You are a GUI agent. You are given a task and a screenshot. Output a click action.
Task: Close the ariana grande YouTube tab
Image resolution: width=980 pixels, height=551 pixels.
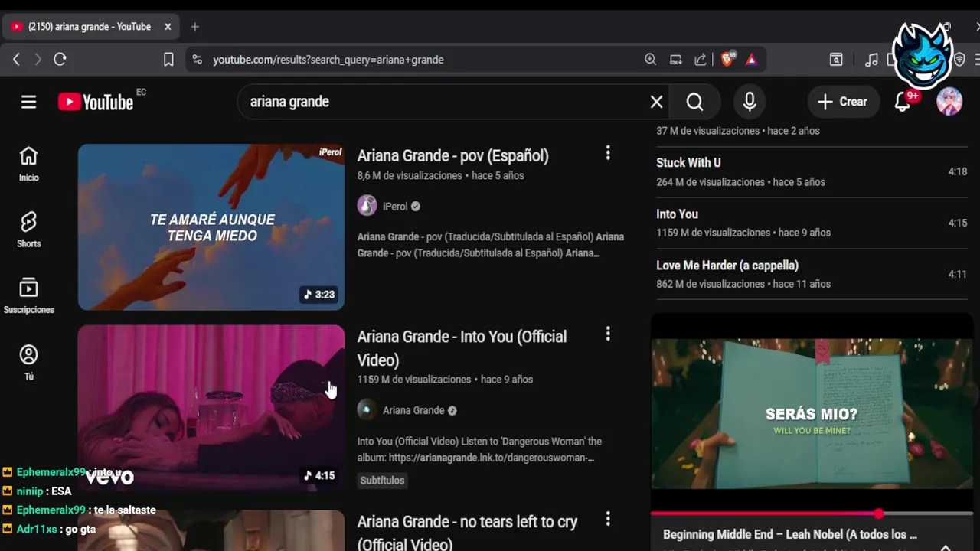[x=168, y=27]
